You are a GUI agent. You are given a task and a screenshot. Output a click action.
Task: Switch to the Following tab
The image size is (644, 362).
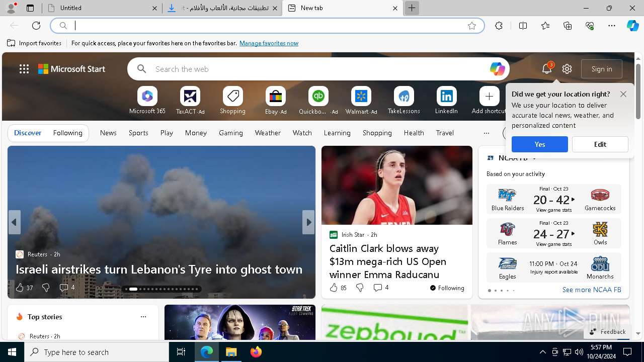67,133
